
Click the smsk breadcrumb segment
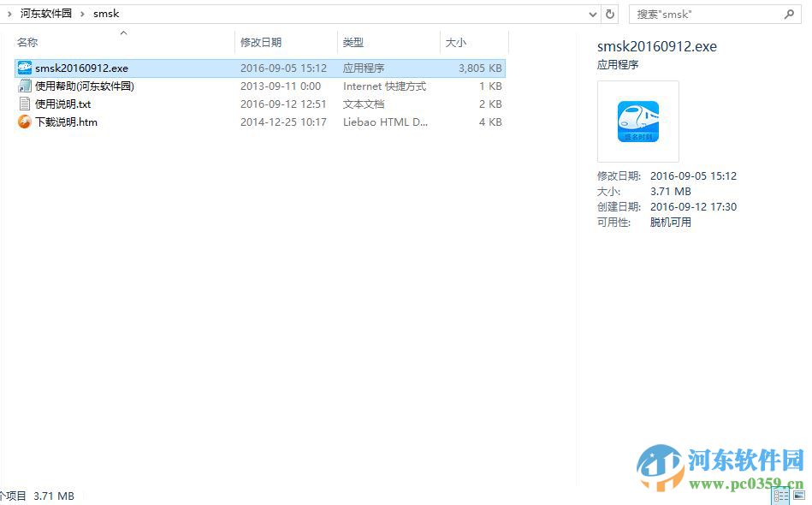click(x=106, y=14)
